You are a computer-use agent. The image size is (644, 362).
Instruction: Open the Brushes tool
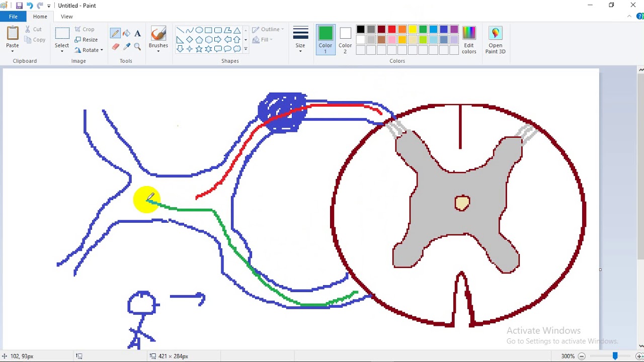point(158,33)
